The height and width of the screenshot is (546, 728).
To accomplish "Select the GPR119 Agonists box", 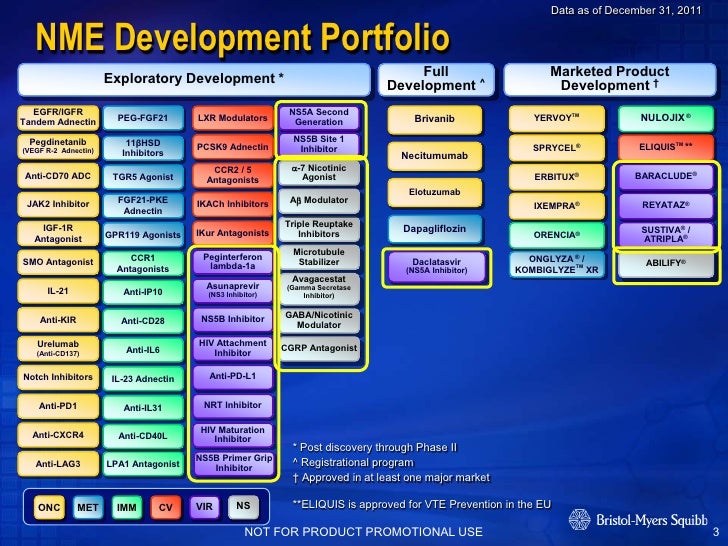I will click(x=143, y=235).
